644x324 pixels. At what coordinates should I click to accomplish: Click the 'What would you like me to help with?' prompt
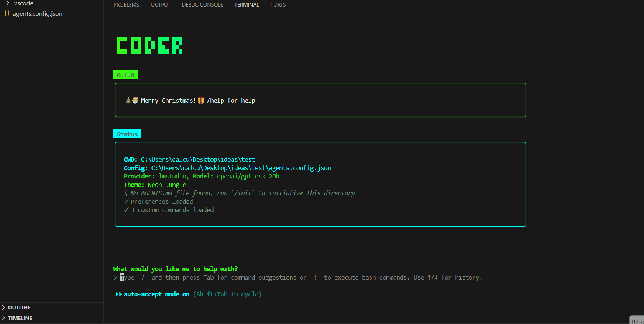(176, 269)
